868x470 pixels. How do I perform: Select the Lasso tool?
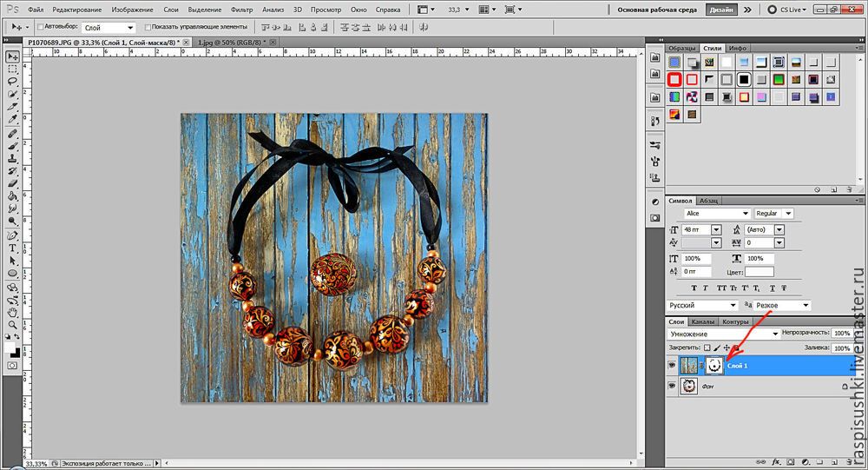coord(13,81)
